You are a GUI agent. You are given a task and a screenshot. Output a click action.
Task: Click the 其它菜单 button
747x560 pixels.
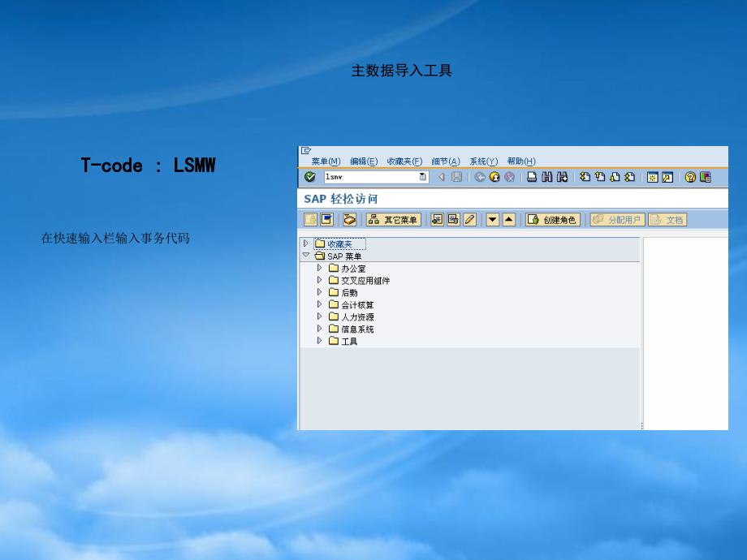(394, 219)
